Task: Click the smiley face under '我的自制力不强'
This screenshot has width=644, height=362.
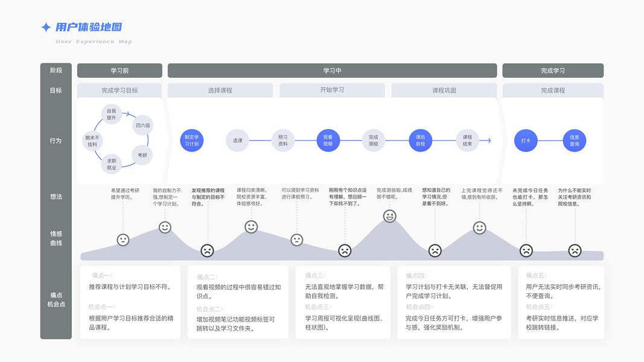Action: click(x=165, y=227)
